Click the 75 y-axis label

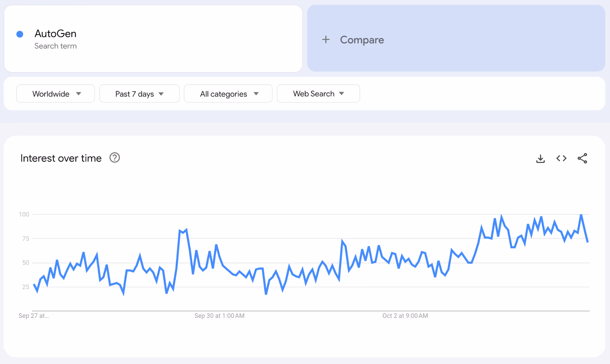click(x=26, y=239)
